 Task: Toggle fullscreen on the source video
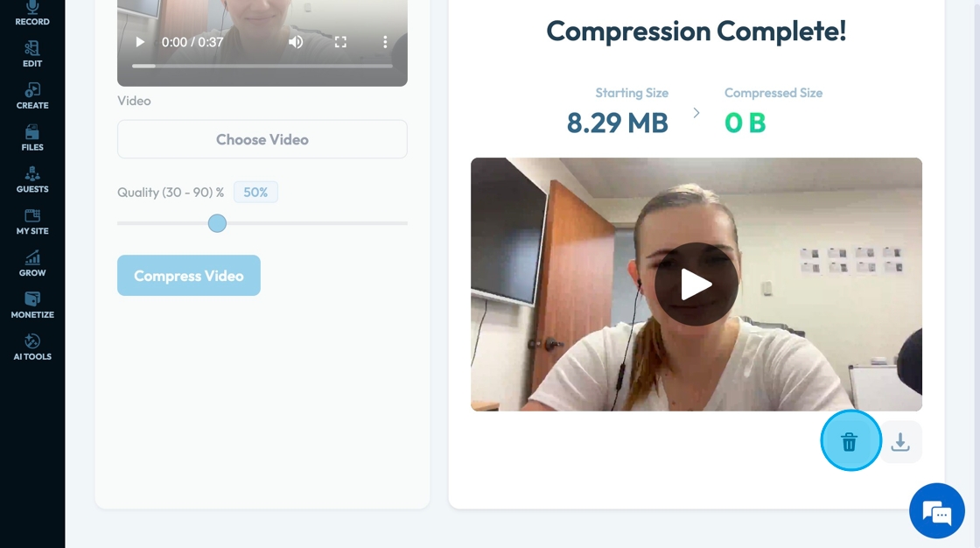(340, 42)
